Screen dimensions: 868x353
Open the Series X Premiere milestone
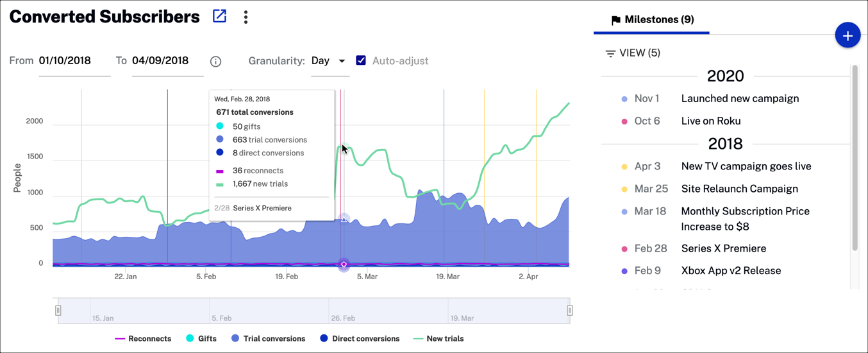click(x=723, y=248)
